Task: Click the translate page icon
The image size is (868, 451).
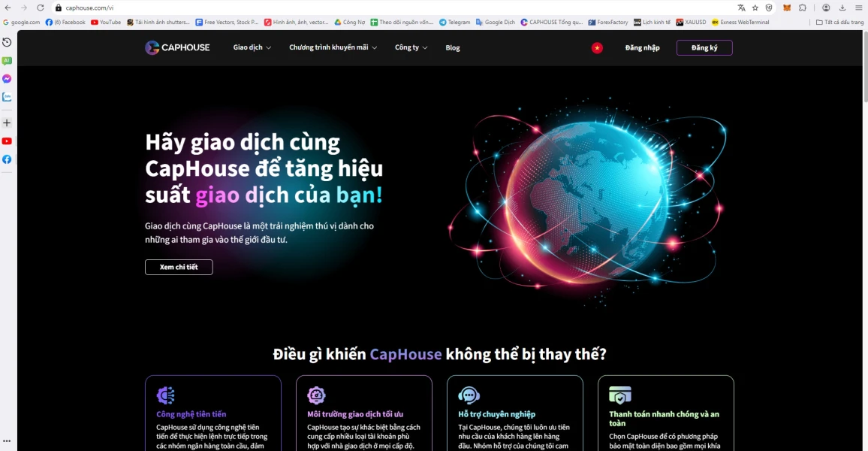Action: 741,8
